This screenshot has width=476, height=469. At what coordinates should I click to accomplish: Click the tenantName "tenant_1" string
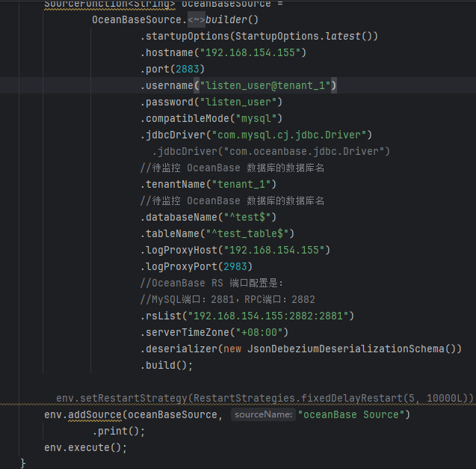click(x=241, y=184)
